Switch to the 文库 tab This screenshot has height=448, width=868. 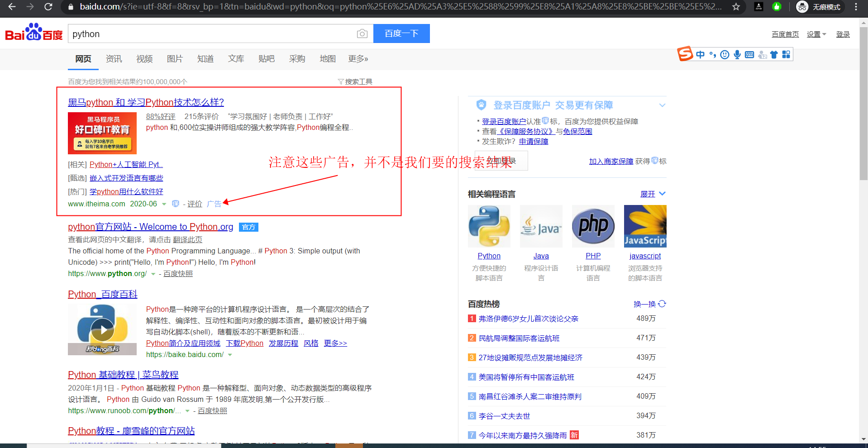236,59
